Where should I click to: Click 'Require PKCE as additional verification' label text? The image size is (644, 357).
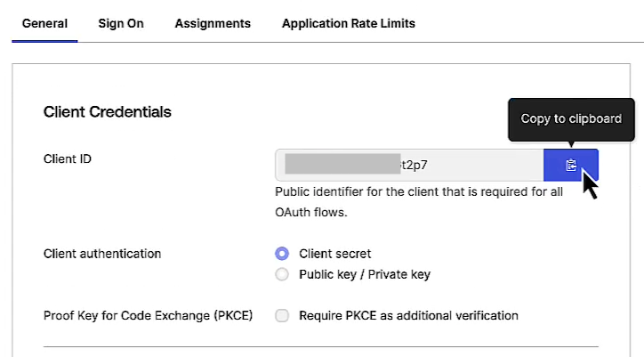pos(408,315)
